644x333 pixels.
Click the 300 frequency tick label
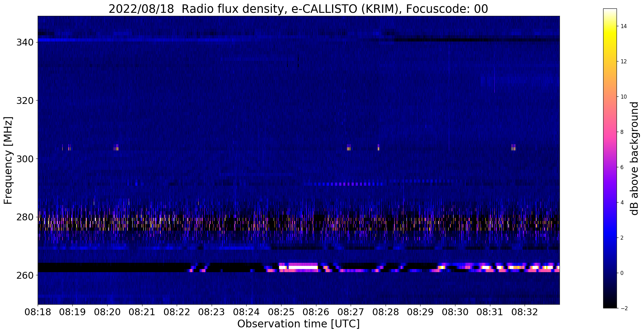[x=25, y=159]
